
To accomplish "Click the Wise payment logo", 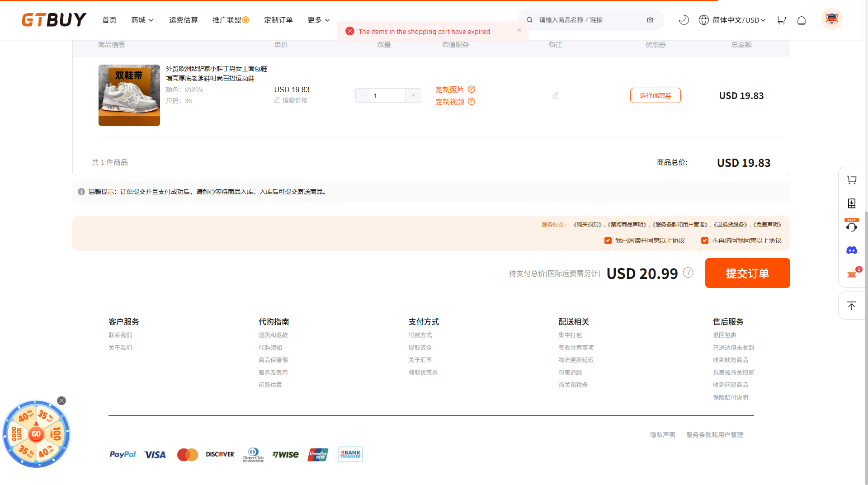I will click(x=285, y=455).
